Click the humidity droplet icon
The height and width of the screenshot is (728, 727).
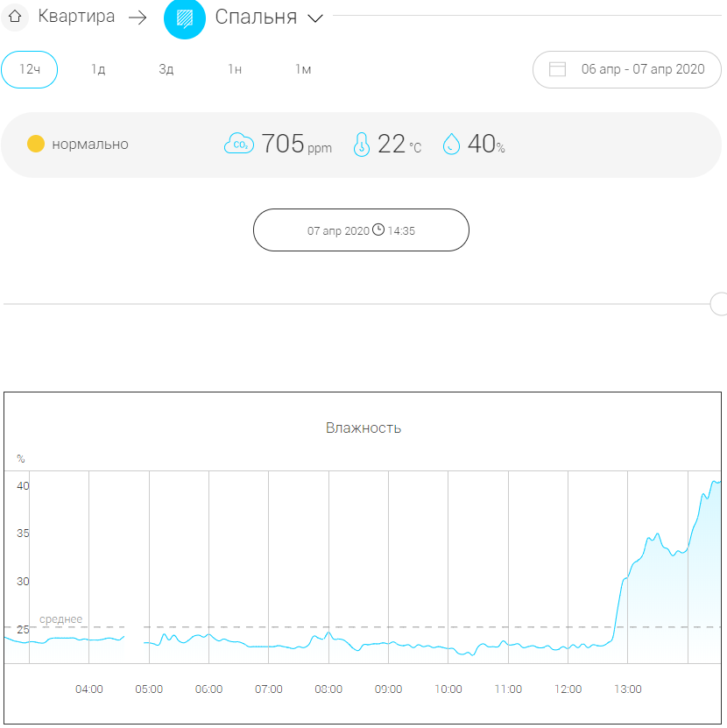tap(451, 144)
